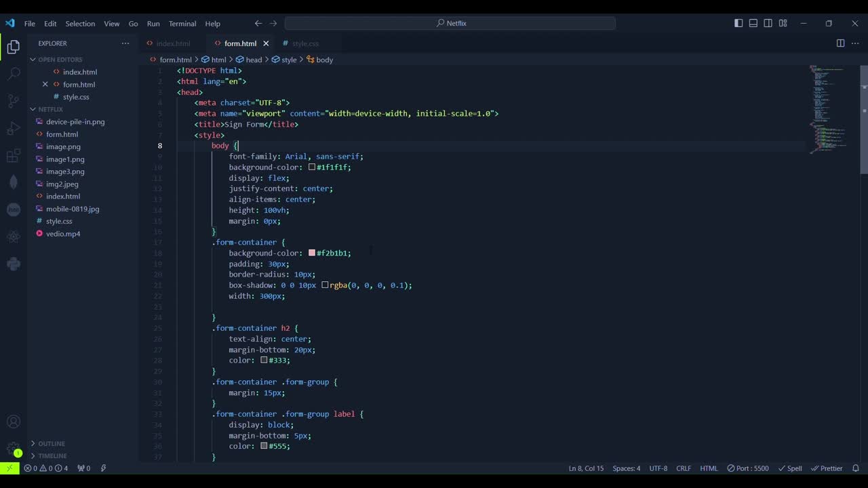Open the Extensions view
Screen dimensions: 868x488
pyautogui.click(x=14, y=156)
